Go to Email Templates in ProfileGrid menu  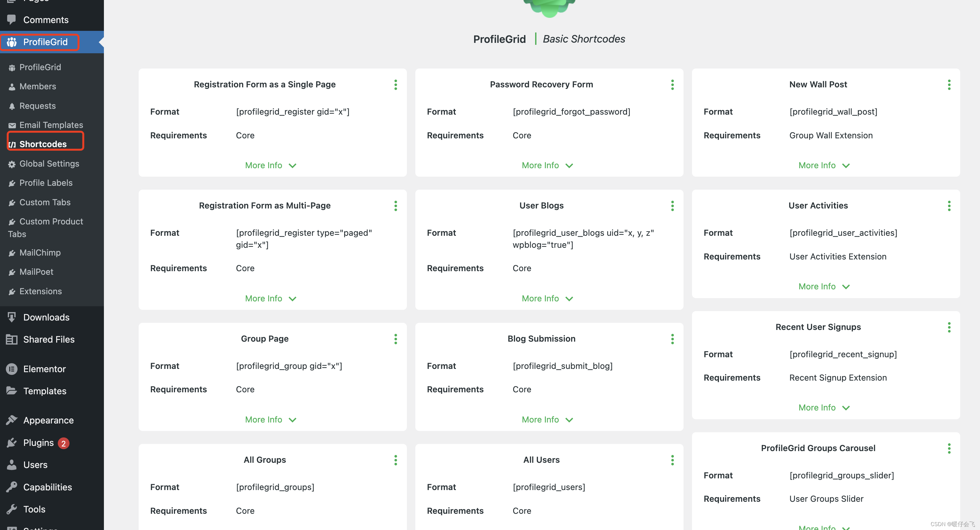[51, 125]
